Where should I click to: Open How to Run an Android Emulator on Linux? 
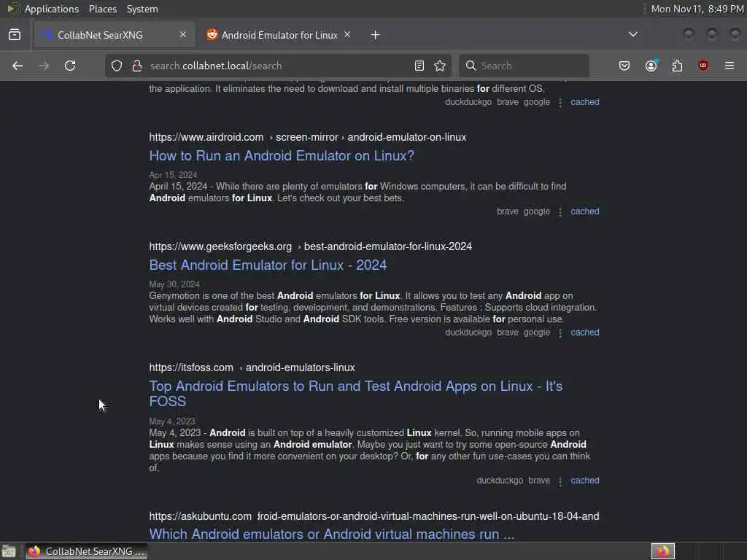[x=282, y=156]
